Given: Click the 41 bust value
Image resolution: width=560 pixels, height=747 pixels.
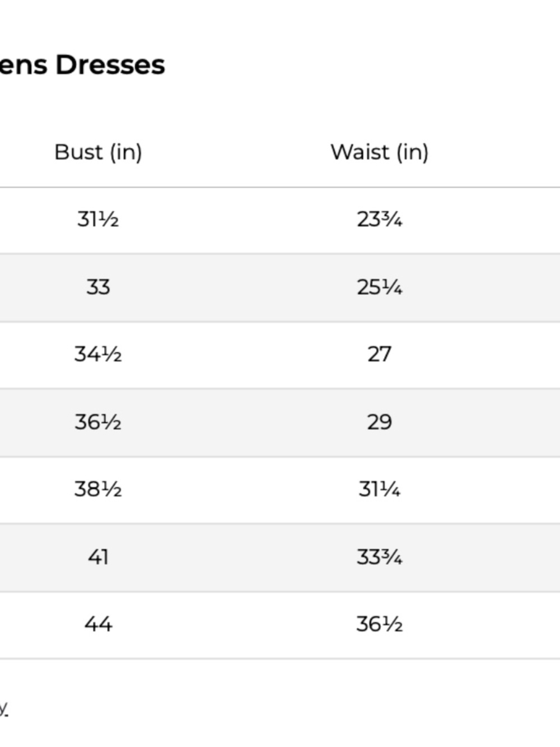Looking at the screenshot, I should click(x=98, y=557).
